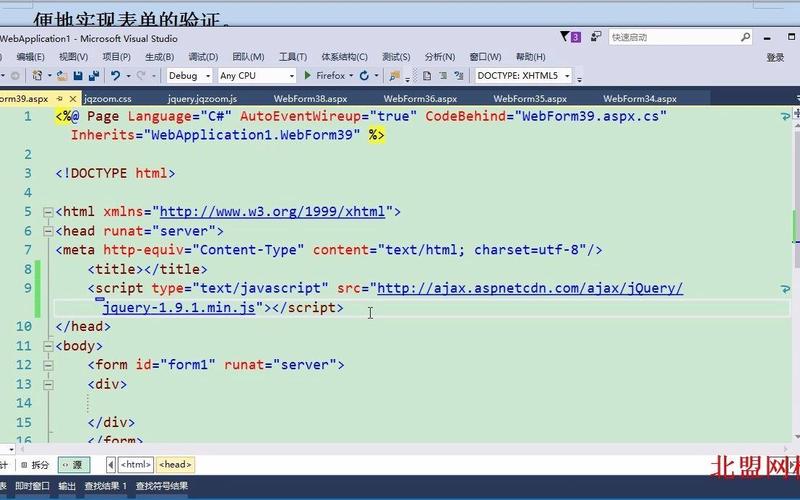Switch to the WebForm35.aspx tab

click(x=530, y=98)
